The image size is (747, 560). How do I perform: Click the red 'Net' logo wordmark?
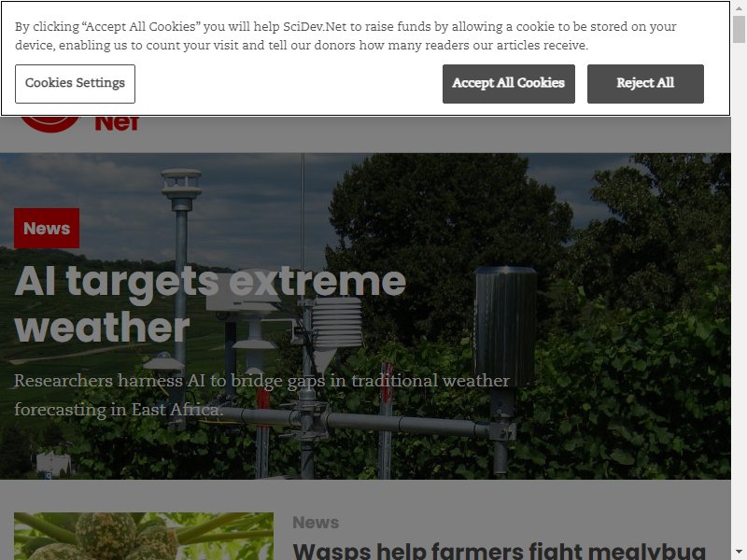117,123
